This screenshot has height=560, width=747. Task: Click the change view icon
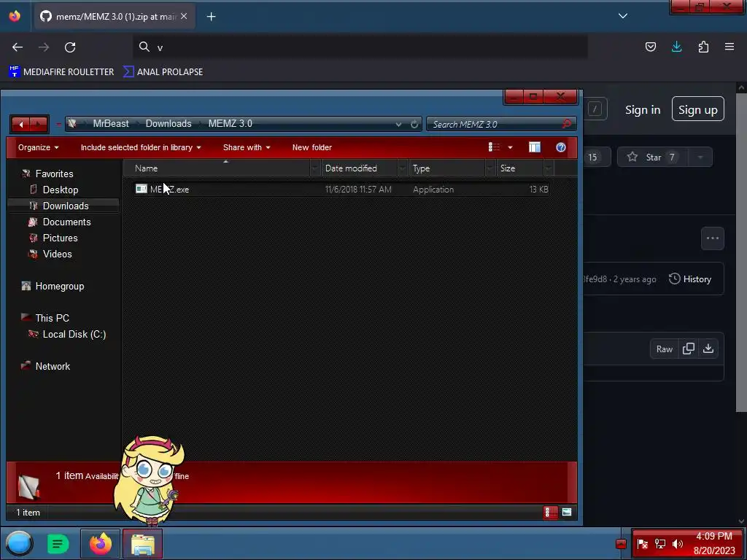[x=494, y=147]
